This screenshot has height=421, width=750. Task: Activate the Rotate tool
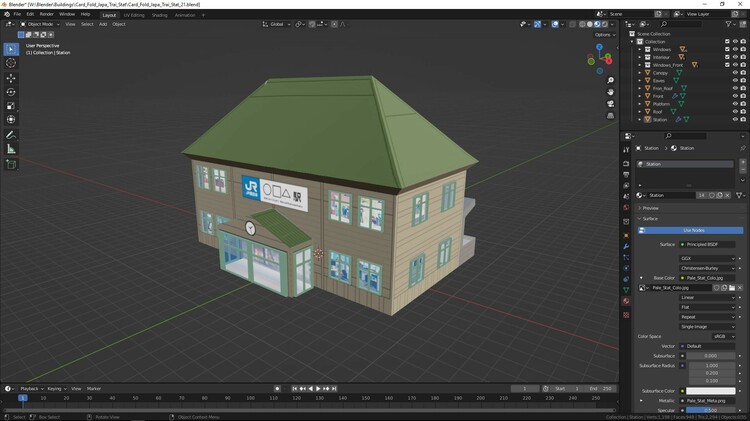pos(11,92)
